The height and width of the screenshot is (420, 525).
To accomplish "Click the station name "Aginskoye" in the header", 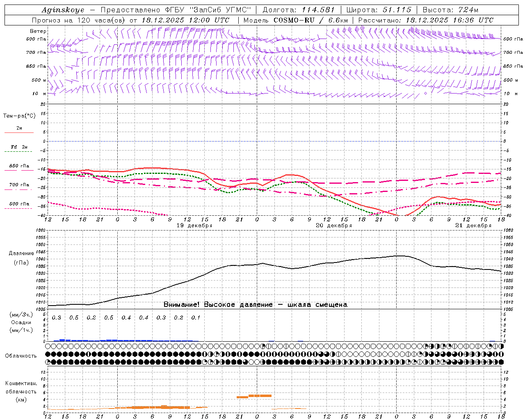I will tap(63, 10).
